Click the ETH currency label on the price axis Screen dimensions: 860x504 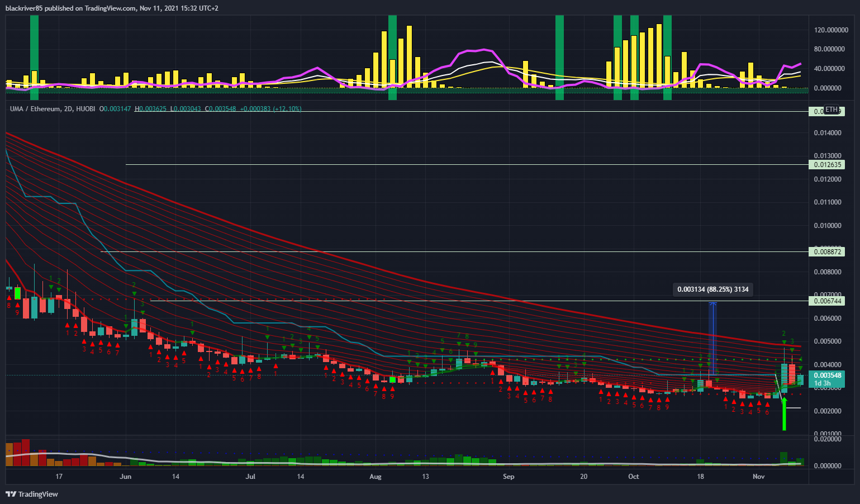832,110
